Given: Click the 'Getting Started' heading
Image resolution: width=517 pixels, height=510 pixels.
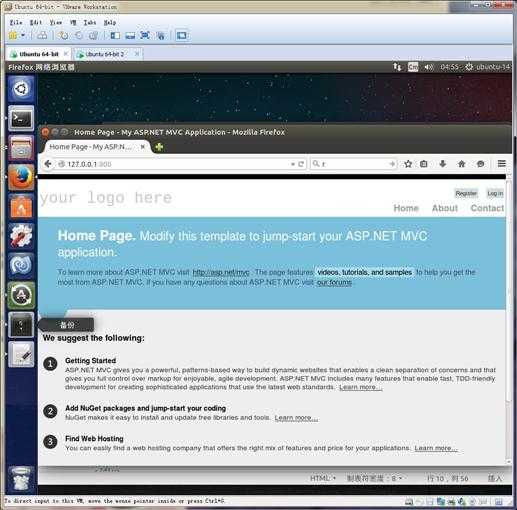Looking at the screenshot, I should coord(91,360).
